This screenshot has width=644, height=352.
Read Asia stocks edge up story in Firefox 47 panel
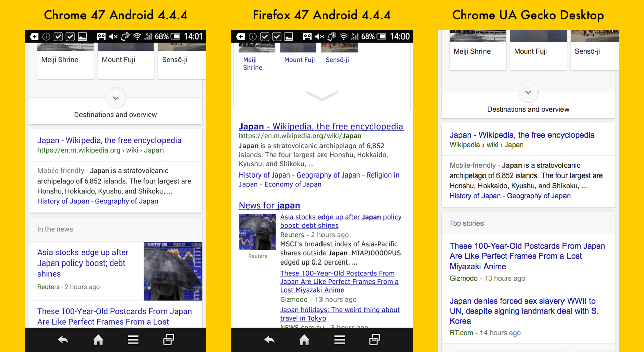(x=341, y=221)
